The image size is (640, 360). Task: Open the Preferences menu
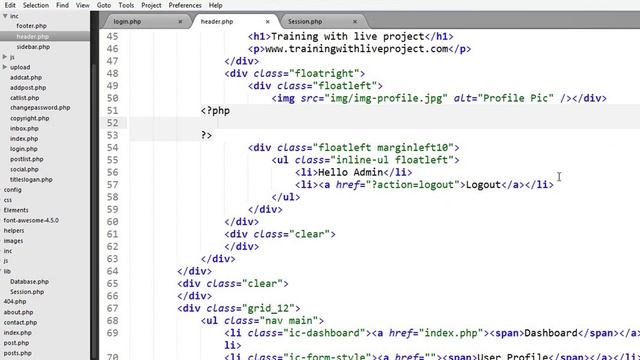185,5
